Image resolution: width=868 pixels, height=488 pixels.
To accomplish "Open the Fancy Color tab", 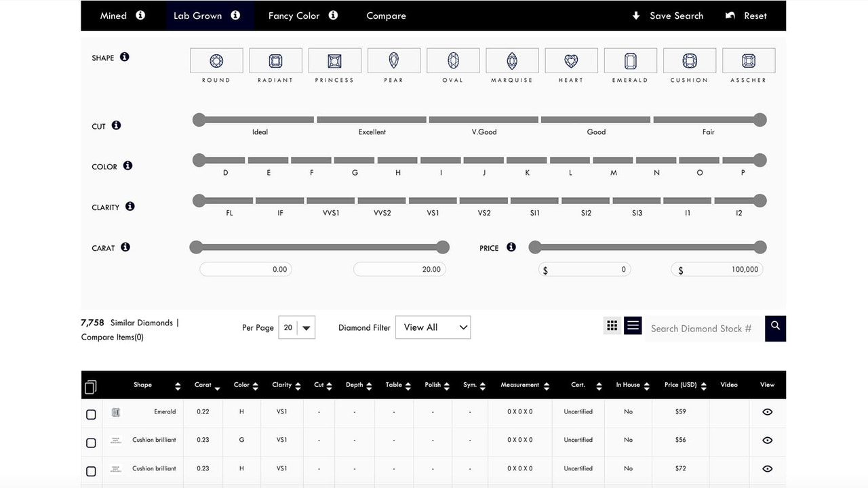I will pyautogui.click(x=302, y=16).
